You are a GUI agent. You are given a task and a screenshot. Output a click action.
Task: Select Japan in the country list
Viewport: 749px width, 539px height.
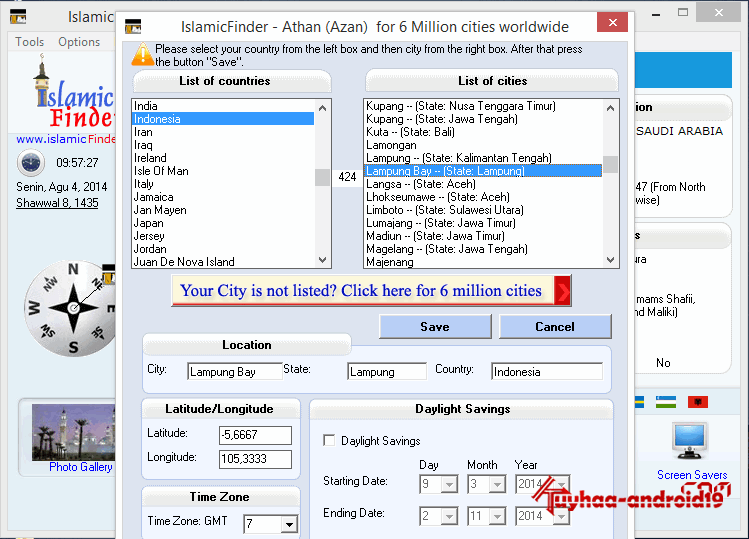[223, 223]
